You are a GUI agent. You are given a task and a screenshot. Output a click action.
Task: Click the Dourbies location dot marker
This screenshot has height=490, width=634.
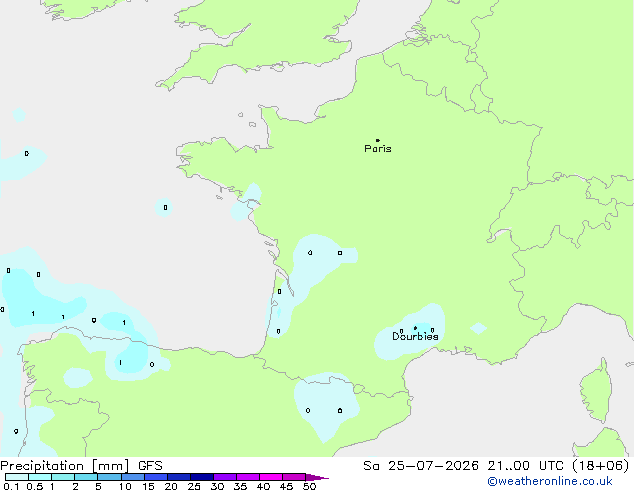click(x=415, y=328)
